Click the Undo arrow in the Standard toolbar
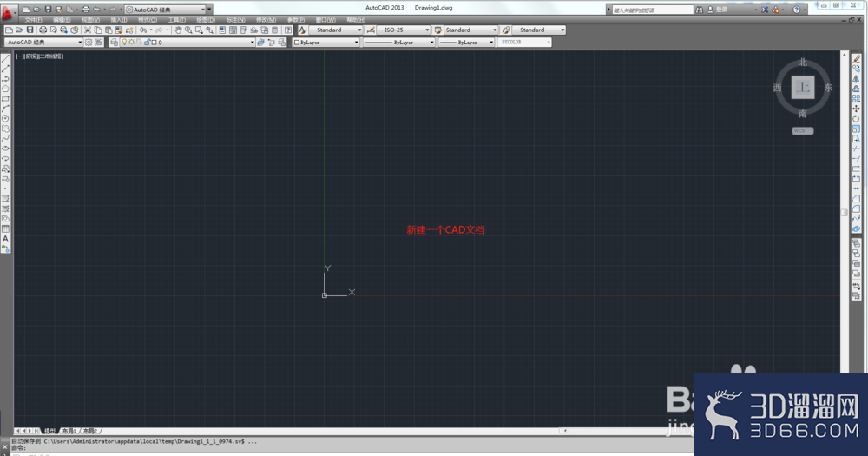 coord(143,30)
